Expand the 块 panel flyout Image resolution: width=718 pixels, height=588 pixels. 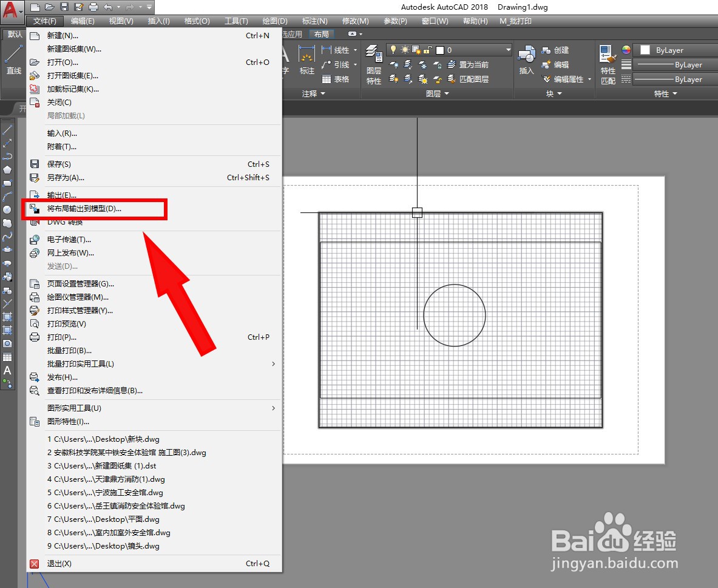click(554, 93)
